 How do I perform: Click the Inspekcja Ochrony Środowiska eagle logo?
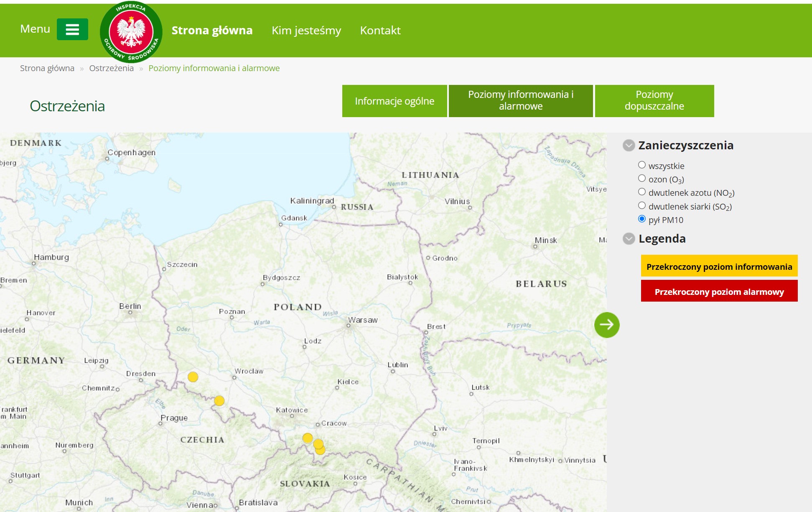point(131,32)
